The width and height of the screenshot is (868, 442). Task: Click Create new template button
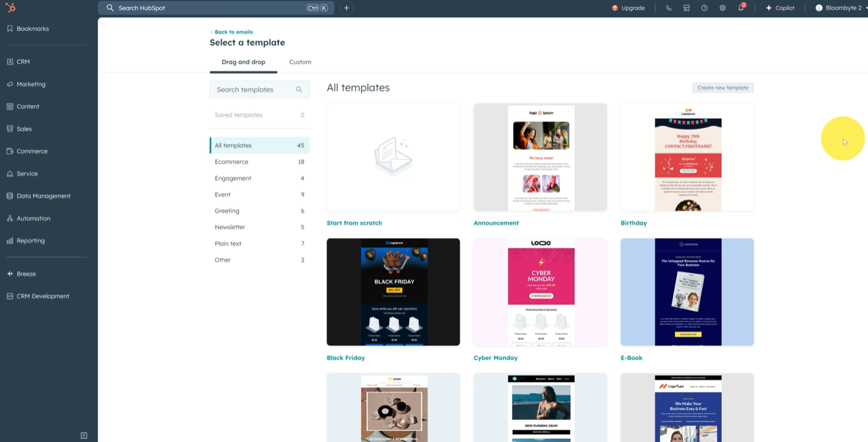[723, 88]
